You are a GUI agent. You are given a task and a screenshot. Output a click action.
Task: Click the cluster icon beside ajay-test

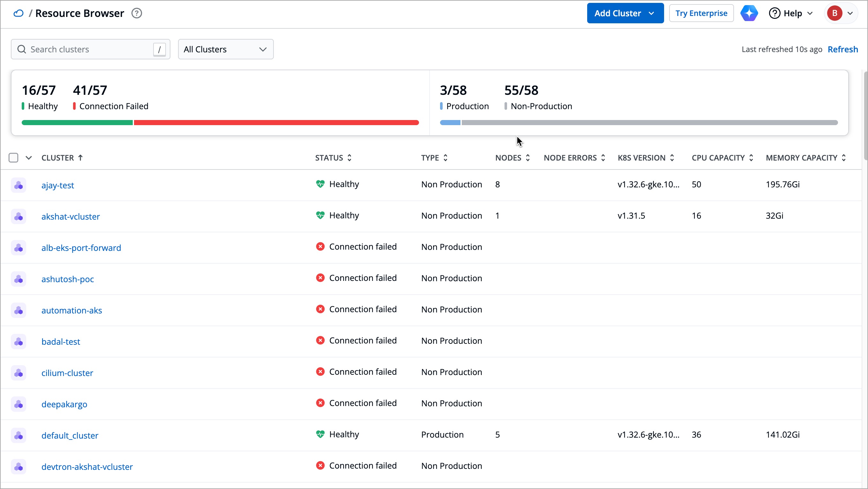point(19,185)
